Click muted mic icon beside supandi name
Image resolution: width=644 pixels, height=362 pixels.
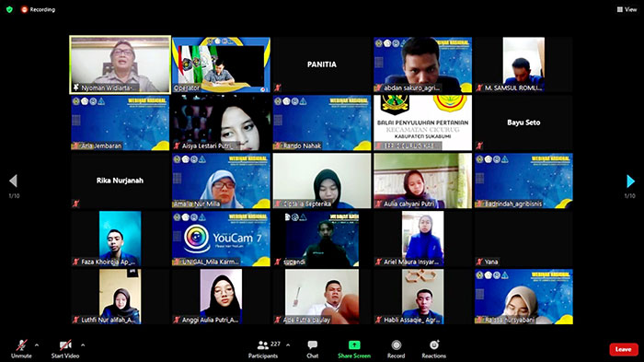[278, 262]
